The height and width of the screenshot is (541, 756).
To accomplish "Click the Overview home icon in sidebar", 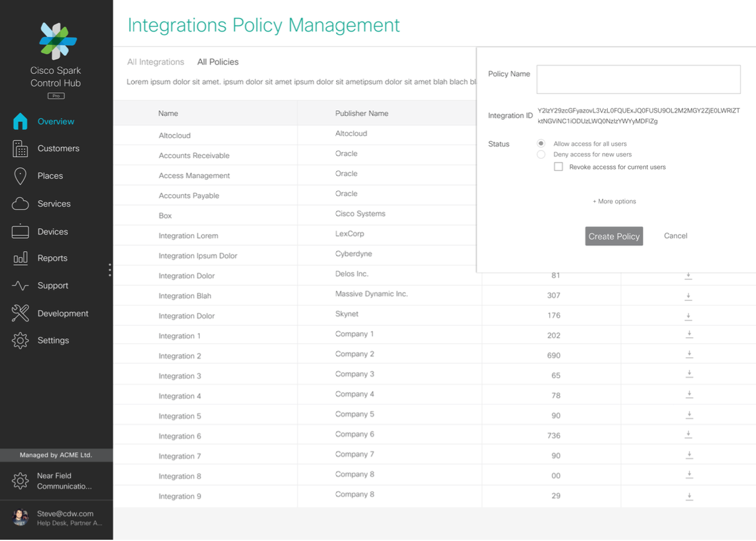I will [21, 121].
